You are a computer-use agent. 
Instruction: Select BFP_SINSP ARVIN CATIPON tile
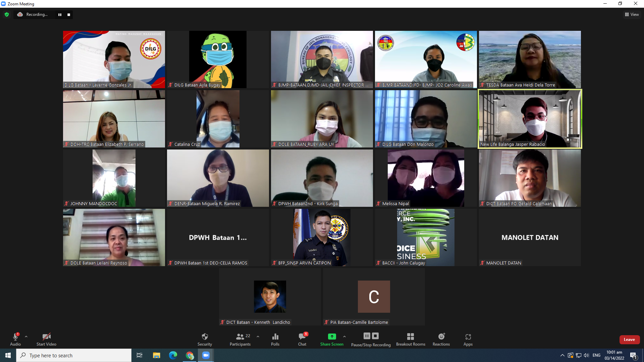[322, 238]
